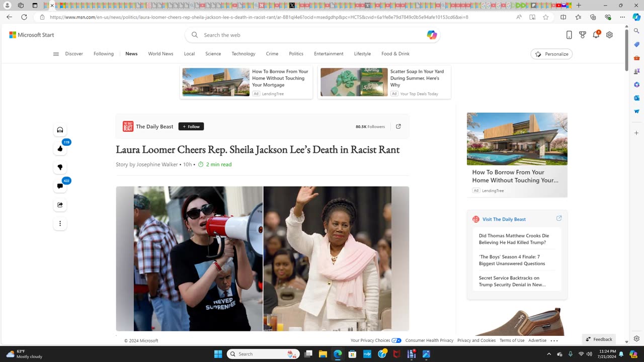Open the Terms of Use footer link

(x=512, y=340)
